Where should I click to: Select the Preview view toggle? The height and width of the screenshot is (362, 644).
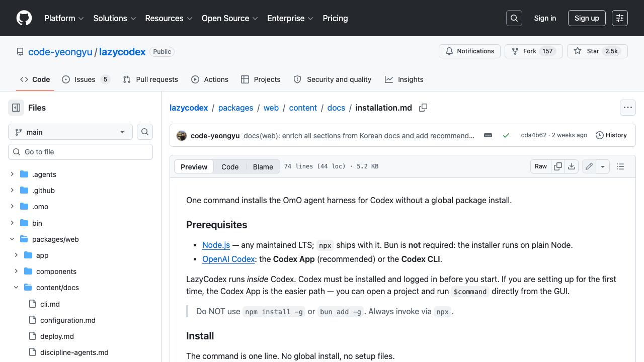194,167
